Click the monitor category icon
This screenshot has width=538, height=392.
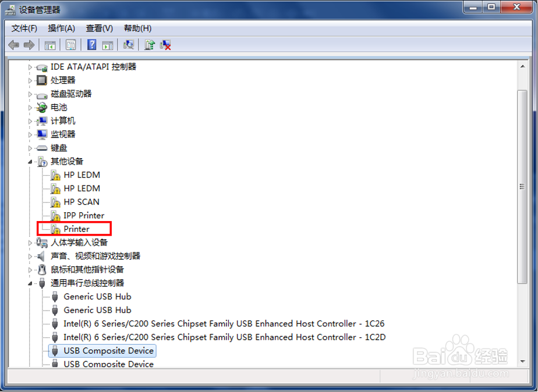pyautogui.click(x=42, y=134)
